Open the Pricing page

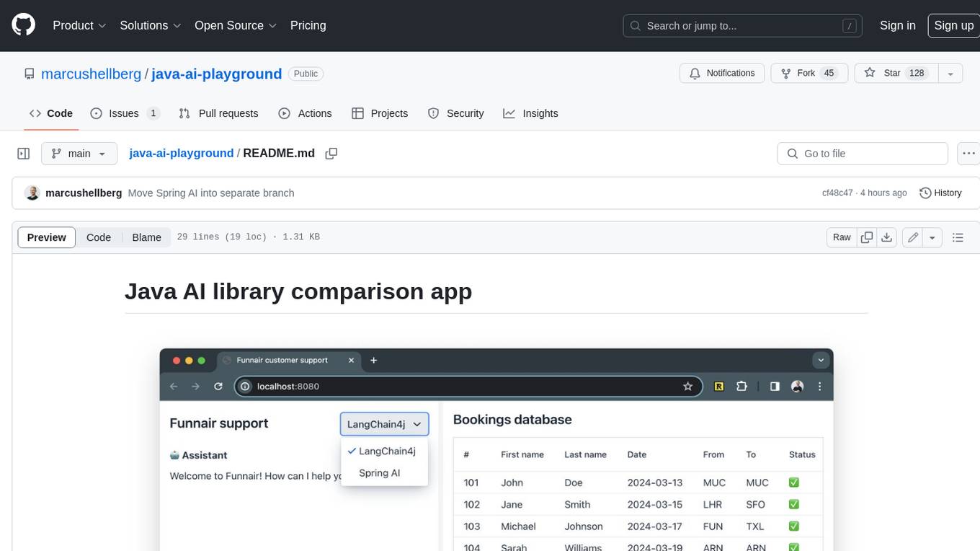point(308,25)
